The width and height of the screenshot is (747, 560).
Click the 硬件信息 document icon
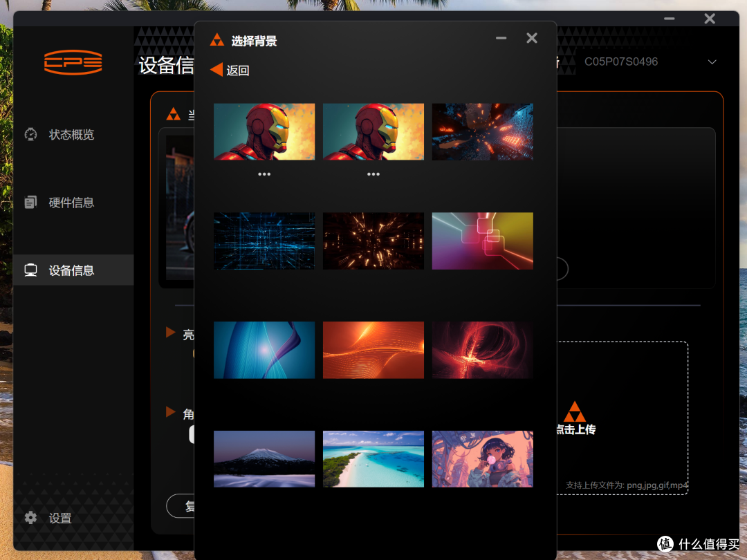30,203
